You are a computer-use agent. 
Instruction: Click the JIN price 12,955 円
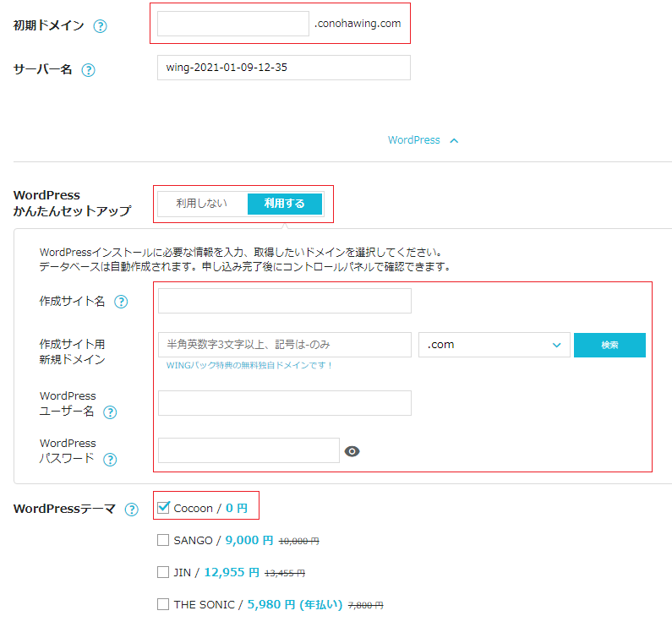[x=232, y=572]
